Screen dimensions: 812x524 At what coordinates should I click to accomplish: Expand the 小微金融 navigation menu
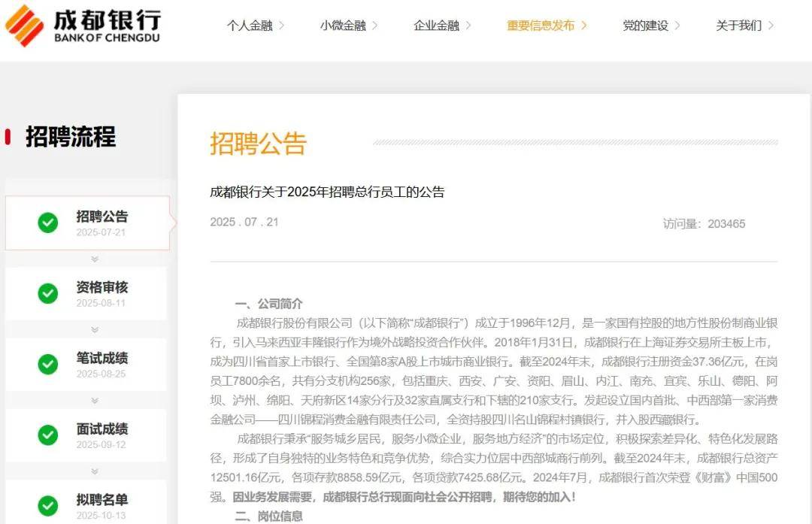pyautogui.click(x=349, y=26)
